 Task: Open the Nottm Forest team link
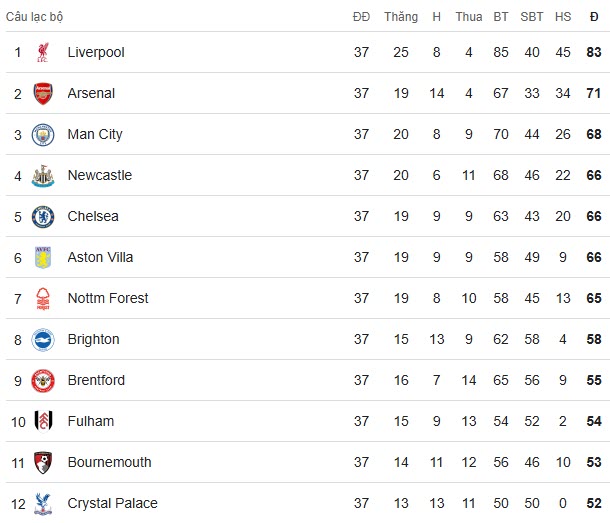pyautogui.click(x=108, y=298)
